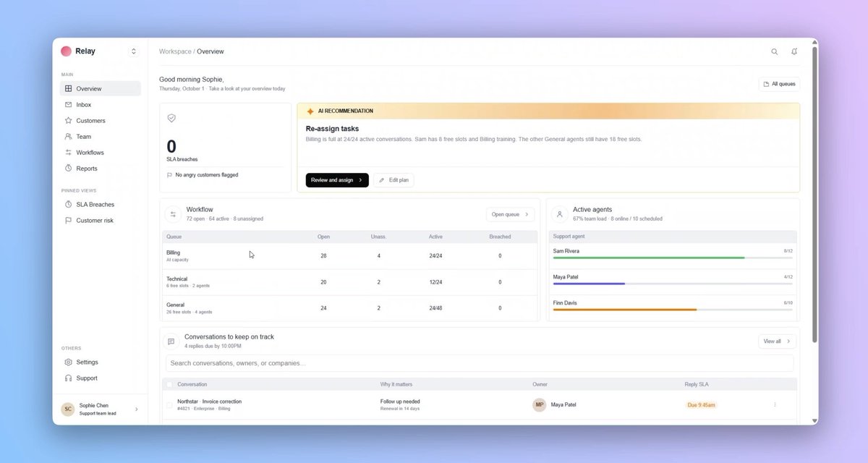Open the Northstar Invoice correction conversation
The width and height of the screenshot is (868, 463).
pos(210,402)
